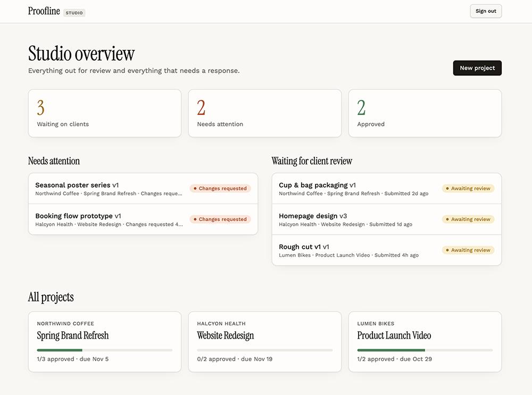Open Rough cut v1 item
This screenshot has width=532, height=395.
pos(387,250)
